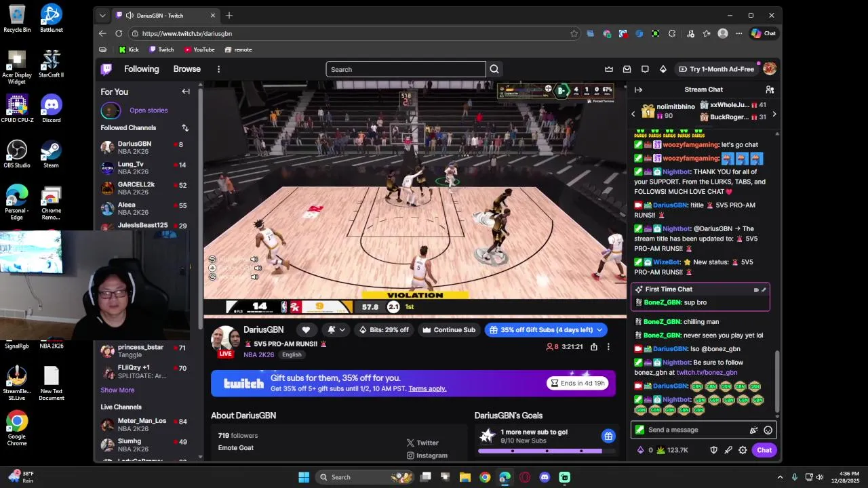Select Meter_Man_Los live channel
Viewport: 868px width, 488px height.
click(144, 424)
